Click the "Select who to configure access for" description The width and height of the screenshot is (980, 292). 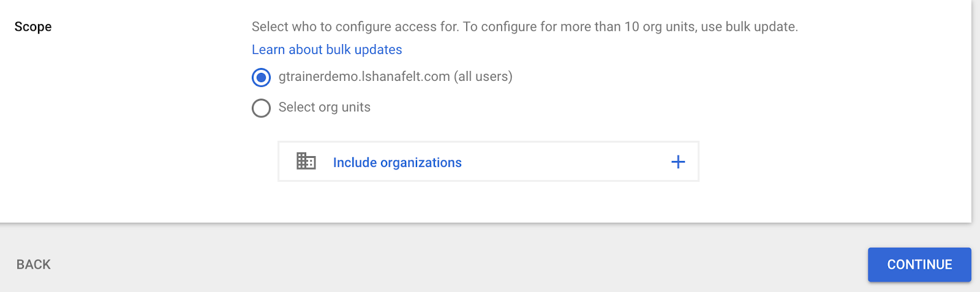tap(355, 27)
